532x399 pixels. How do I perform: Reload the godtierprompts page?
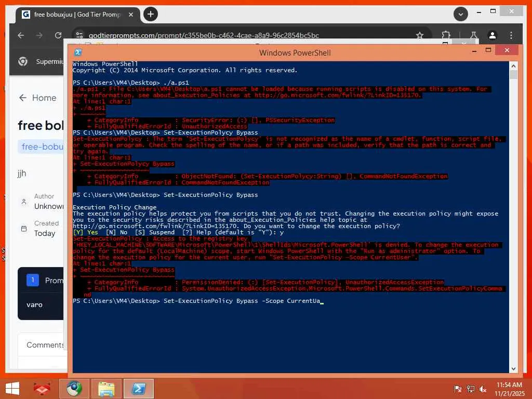pos(58,35)
